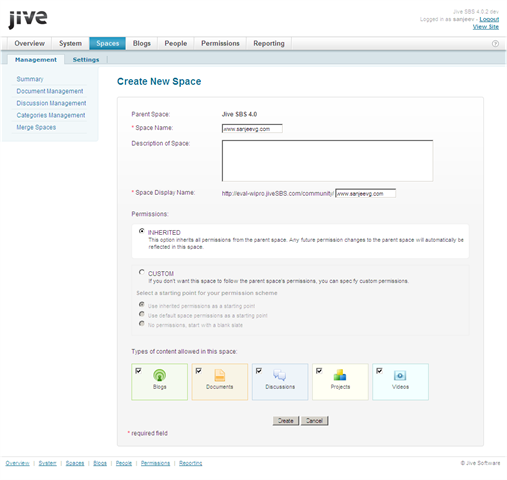Viewport: 507px width, 480px height.
Task: Click the Projects colored blocks icon
Action: coord(340,375)
